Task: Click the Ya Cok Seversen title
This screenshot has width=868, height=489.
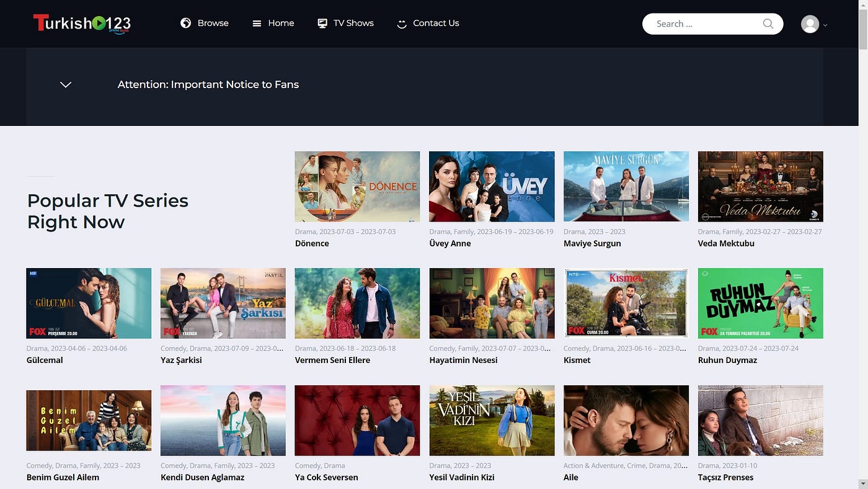Action: [x=326, y=477]
